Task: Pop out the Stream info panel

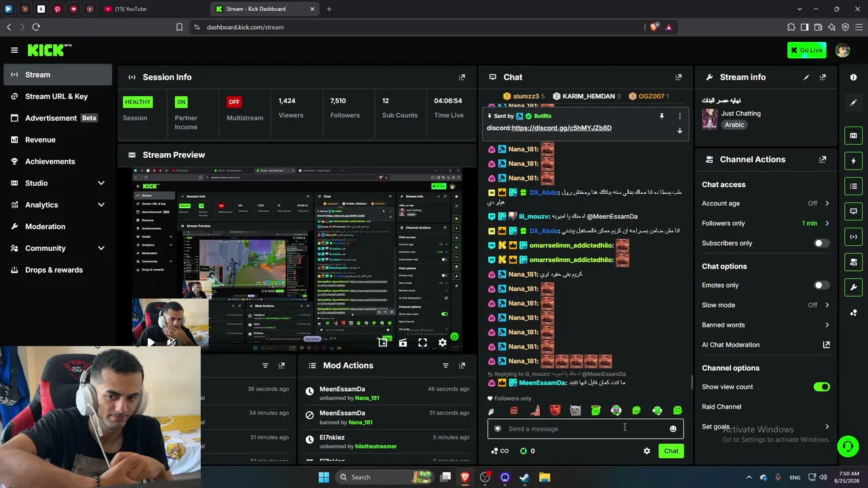Action: [x=823, y=77]
